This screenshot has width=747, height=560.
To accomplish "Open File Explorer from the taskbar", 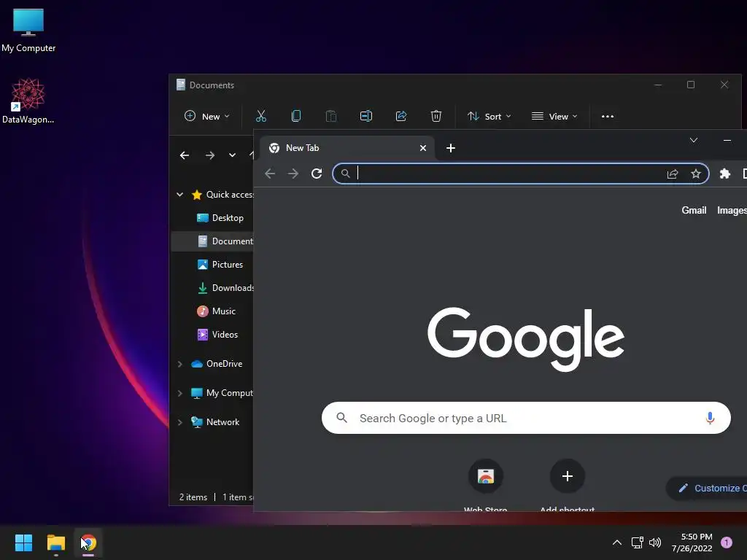I will pos(55,542).
